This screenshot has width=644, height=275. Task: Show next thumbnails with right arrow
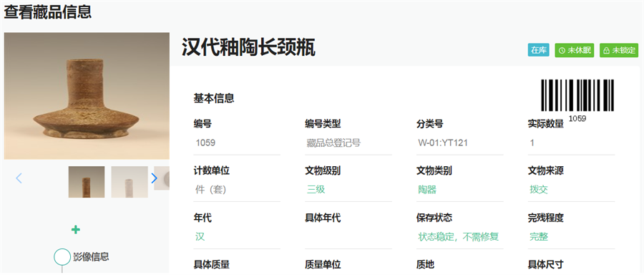[154, 178]
